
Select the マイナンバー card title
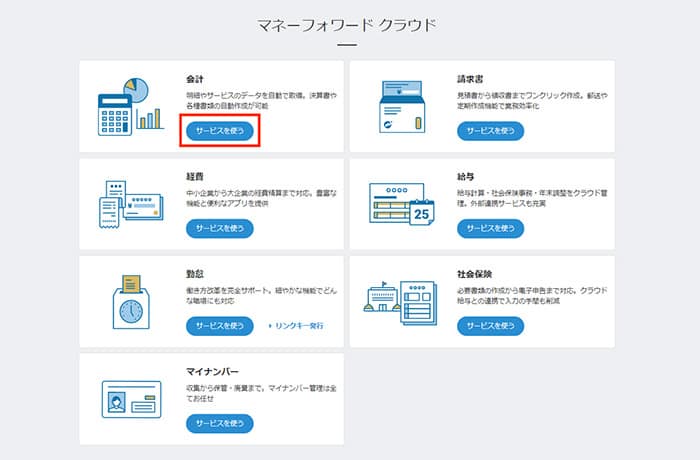[x=212, y=370]
